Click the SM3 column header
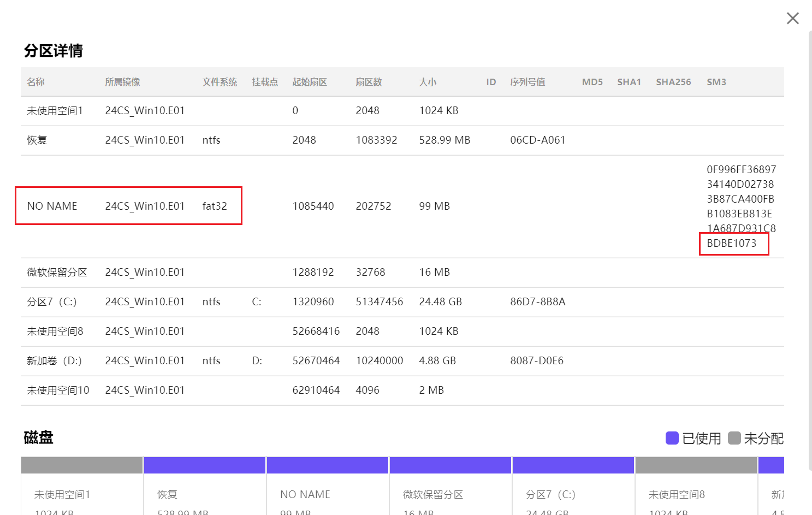Viewport: 812px width, 515px height. 716,82
